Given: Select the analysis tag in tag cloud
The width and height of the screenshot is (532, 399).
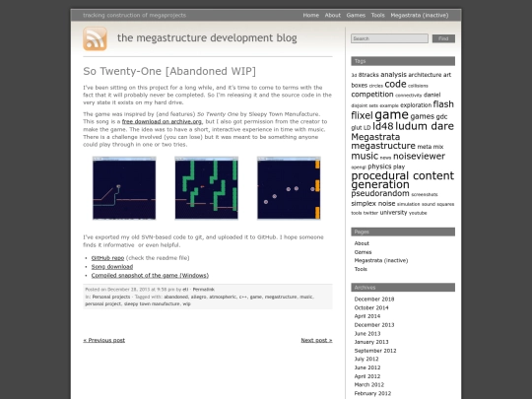Looking at the screenshot, I should 393,75.
